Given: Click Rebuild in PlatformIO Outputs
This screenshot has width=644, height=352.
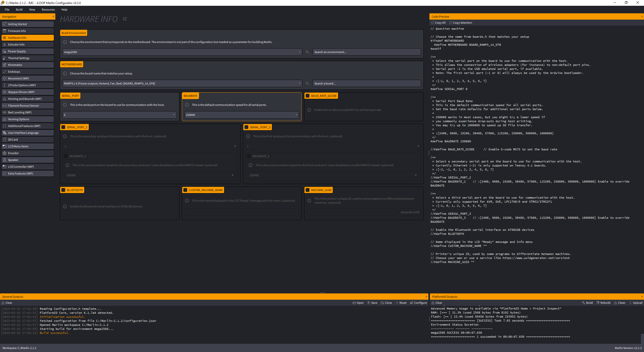Looking at the screenshot, I should tap(603, 303).
